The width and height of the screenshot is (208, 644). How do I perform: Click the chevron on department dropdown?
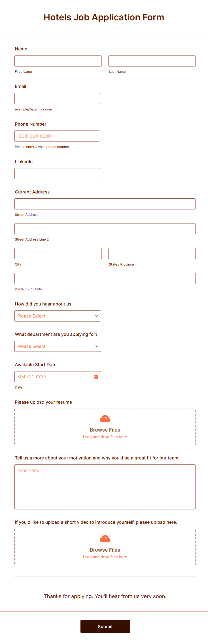[96, 346]
